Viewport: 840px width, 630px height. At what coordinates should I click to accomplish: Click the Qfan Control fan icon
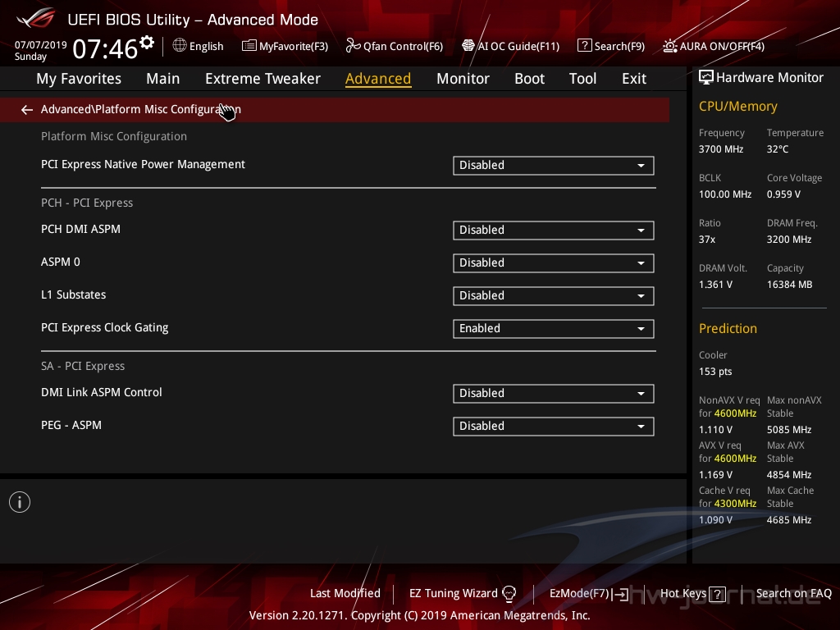click(353, 46)
